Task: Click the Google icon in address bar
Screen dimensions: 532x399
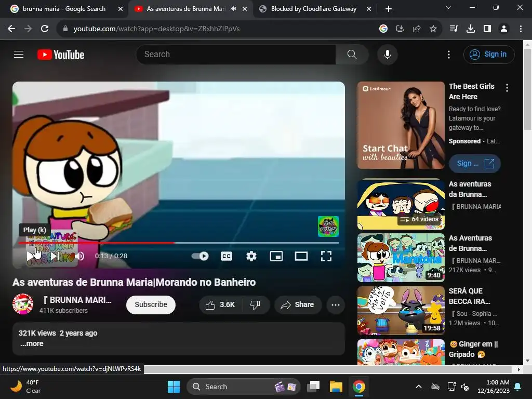Action: pyautogui.click(x=383, y=29)
